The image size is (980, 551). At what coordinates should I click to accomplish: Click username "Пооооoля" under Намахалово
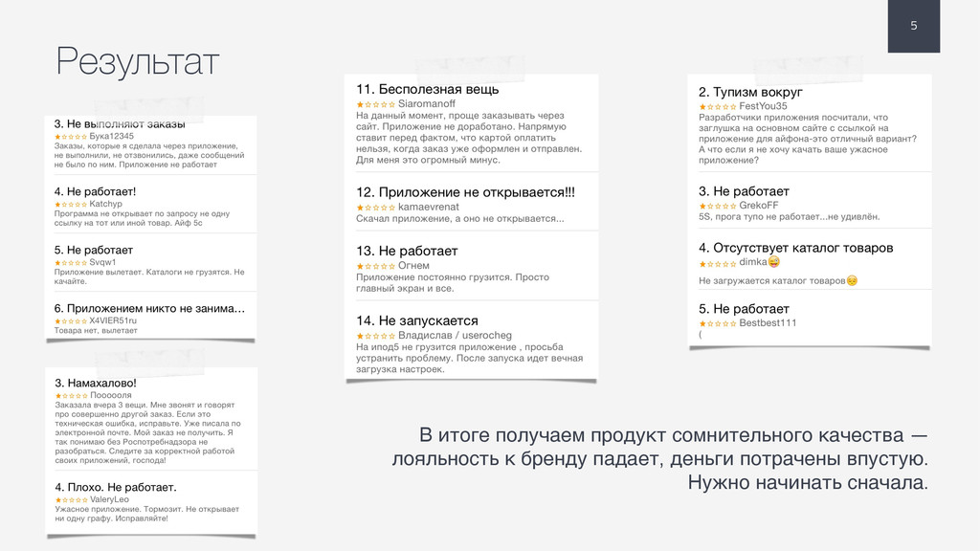coord(111,395)
